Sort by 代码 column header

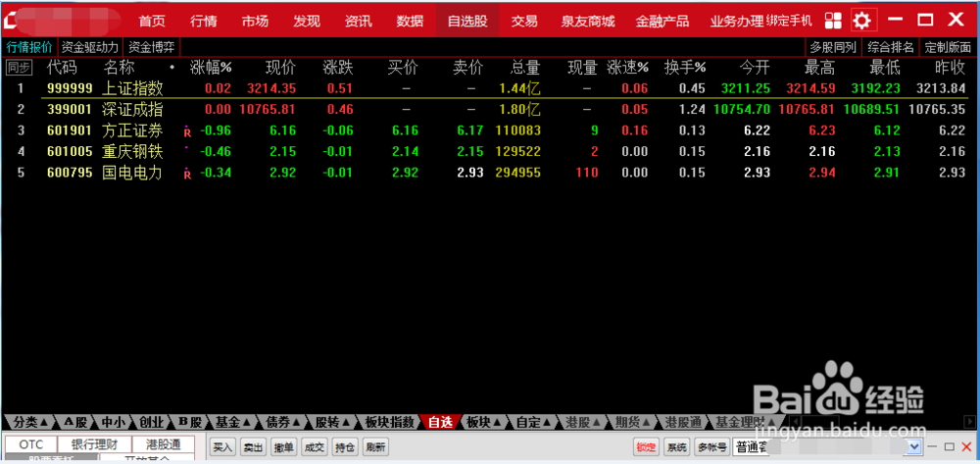coord(62,68)
